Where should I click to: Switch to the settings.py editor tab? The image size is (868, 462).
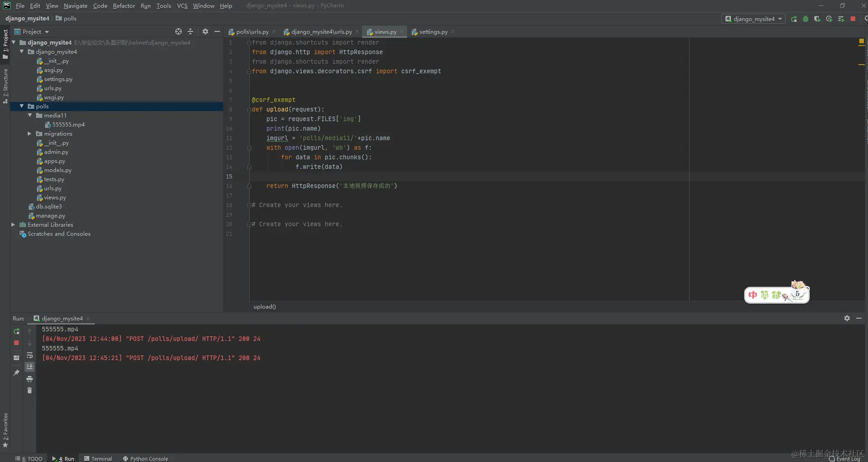(433, 32)
